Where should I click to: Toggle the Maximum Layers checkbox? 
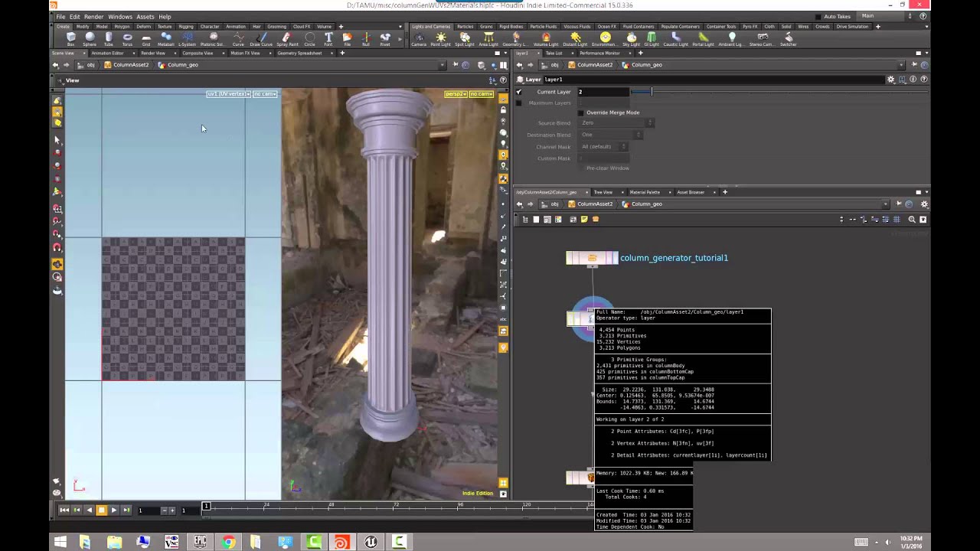[x=518, y=103]
